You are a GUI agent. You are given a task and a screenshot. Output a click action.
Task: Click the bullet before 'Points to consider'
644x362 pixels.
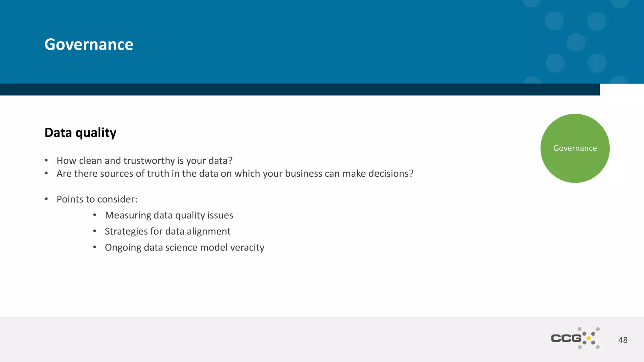coord(46,199)
